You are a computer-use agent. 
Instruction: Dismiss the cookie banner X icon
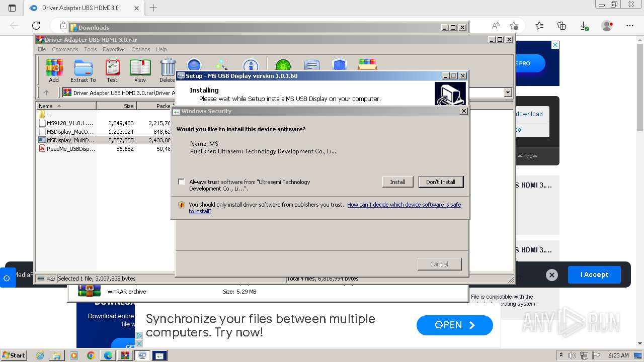pyautogui.click(x=552, y=275)
